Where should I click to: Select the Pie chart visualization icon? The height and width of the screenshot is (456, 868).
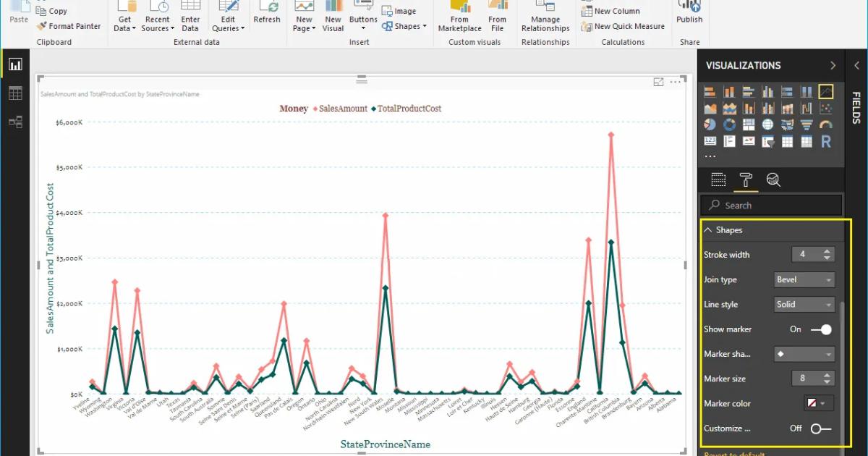pos(710,124)
